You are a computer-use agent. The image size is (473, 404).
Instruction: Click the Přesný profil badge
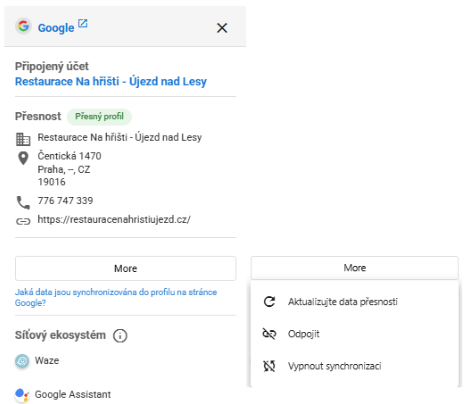[x=99, y=117]
